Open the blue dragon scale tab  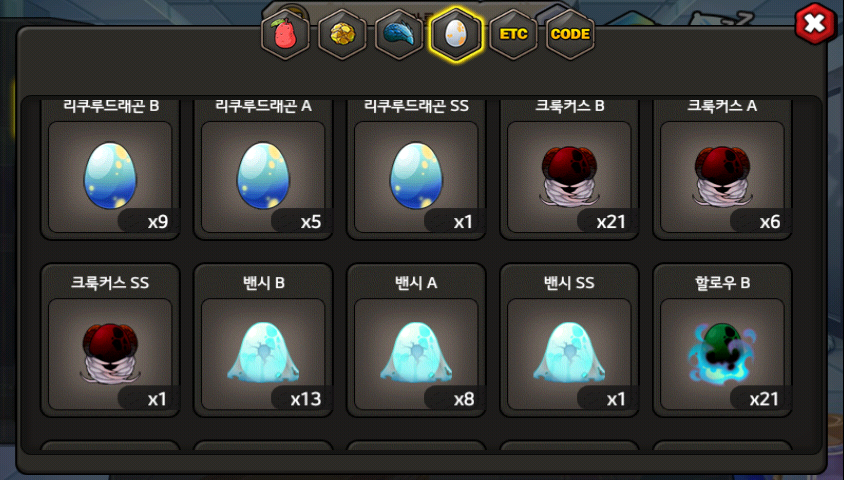[399, 34]
